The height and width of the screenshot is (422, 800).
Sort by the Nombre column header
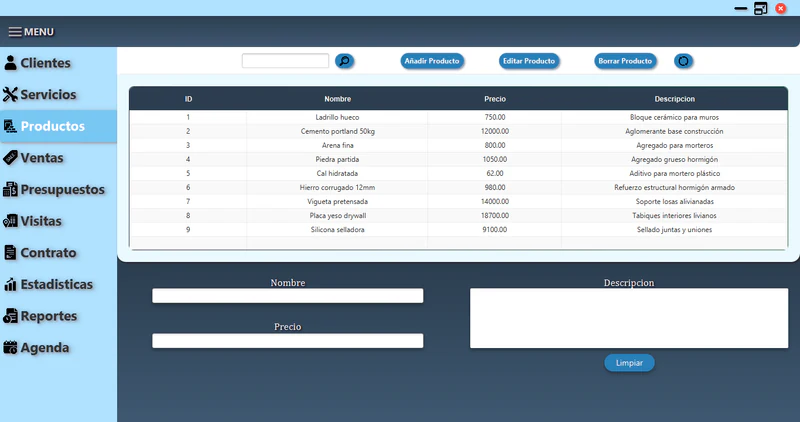pyautogui.click(x=337, y=99)
